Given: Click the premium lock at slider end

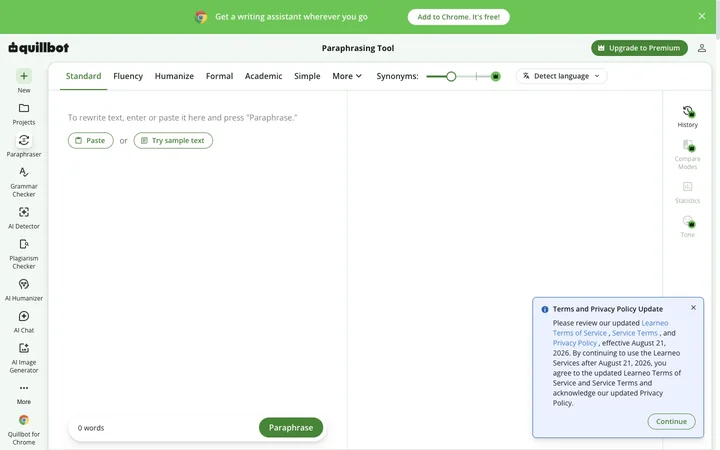Looking at the screenshot, I should pyautogui.click(x=495, y=76).
